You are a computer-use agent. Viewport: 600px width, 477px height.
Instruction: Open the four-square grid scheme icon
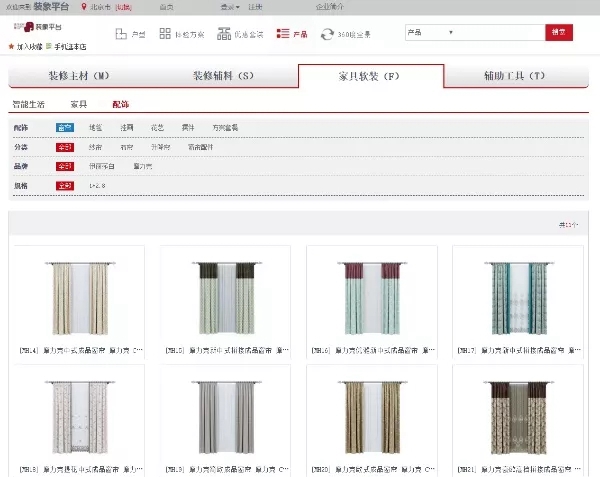[x=165, y=34]
